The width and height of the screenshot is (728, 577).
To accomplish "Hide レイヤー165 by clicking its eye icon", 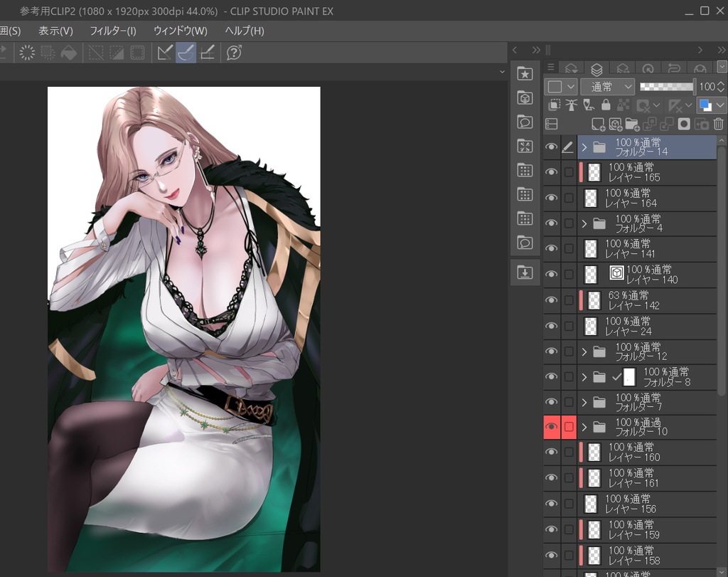I will click(x=552, y=171).
